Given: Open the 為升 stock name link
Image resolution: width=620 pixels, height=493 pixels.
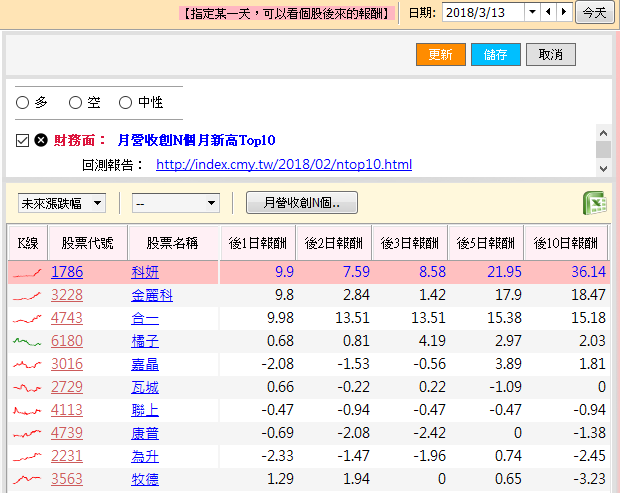Looking at the screenshot, I should coord(145,456).
